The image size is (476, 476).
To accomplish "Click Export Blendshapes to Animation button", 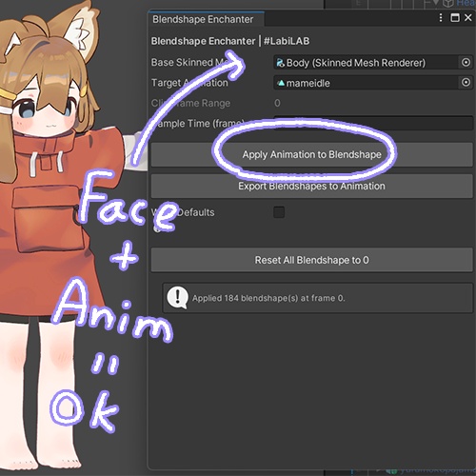I will tap(311, 186).
